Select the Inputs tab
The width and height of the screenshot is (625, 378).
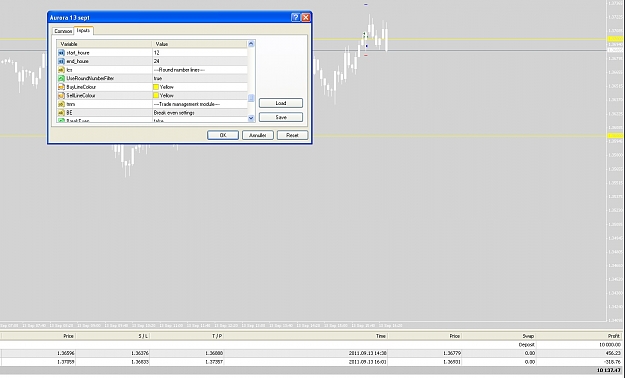click(x=83, y=30)
